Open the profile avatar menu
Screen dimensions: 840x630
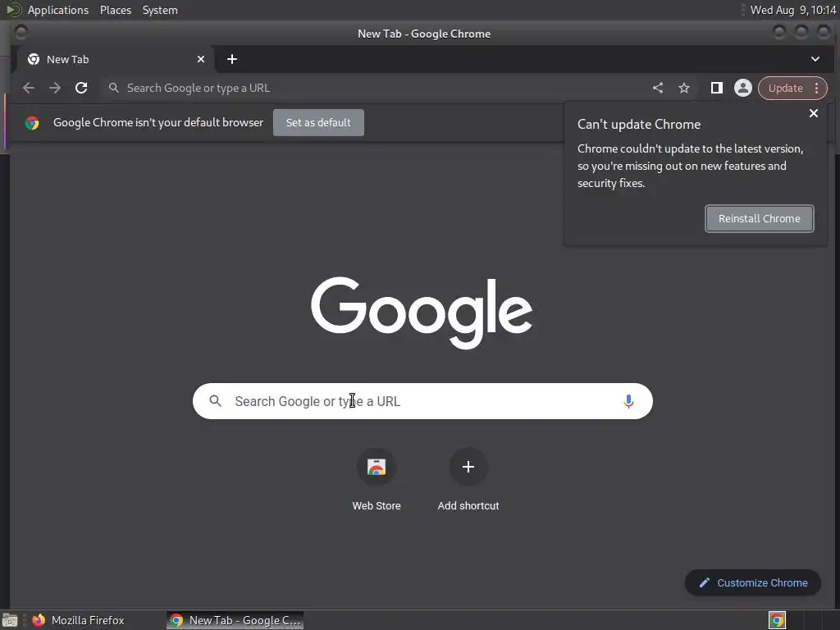(x=743, y=88)
